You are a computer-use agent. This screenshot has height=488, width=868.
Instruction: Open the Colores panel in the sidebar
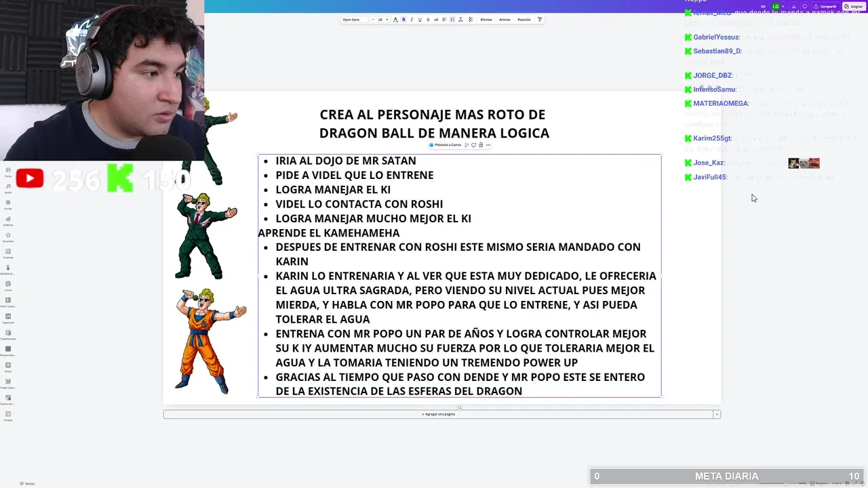[8, 253]
